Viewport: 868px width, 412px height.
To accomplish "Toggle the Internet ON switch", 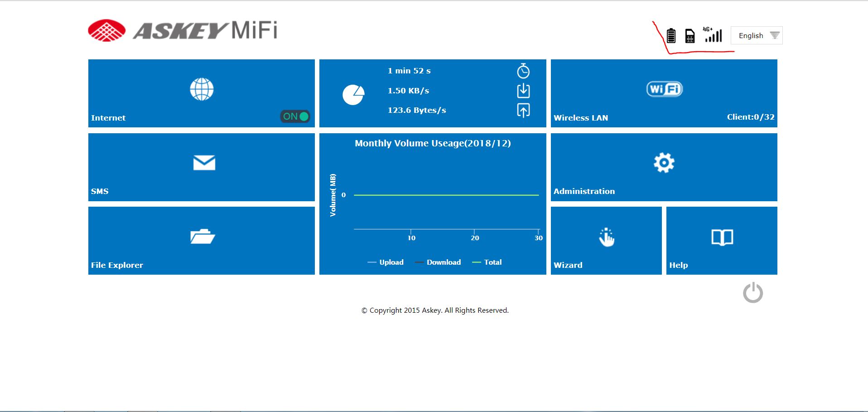I will [295, 116].
